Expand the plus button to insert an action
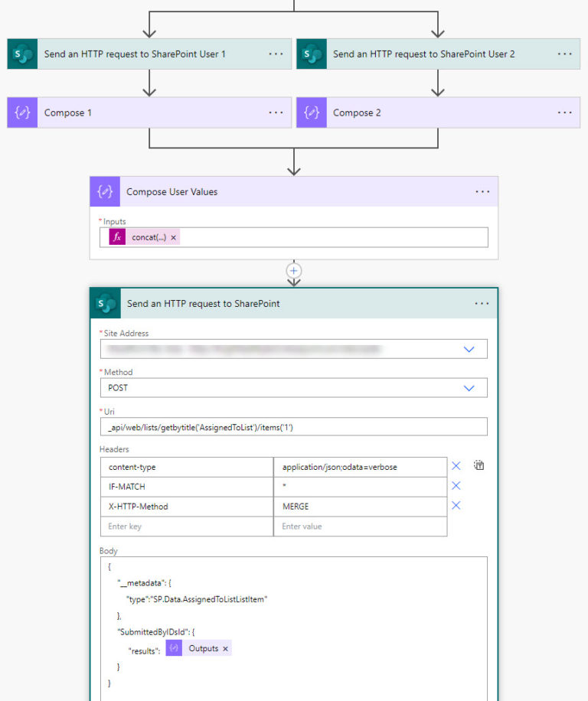This screenshot has height=701, width=588. tap(293, 270)
